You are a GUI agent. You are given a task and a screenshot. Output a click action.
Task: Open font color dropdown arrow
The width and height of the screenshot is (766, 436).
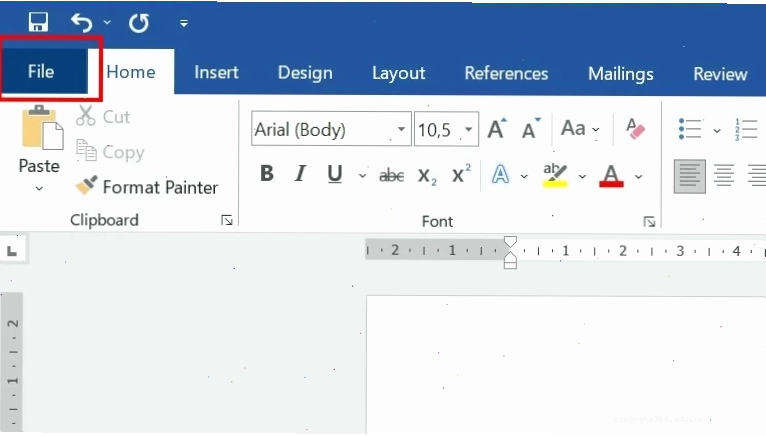(x=638, y=176)
